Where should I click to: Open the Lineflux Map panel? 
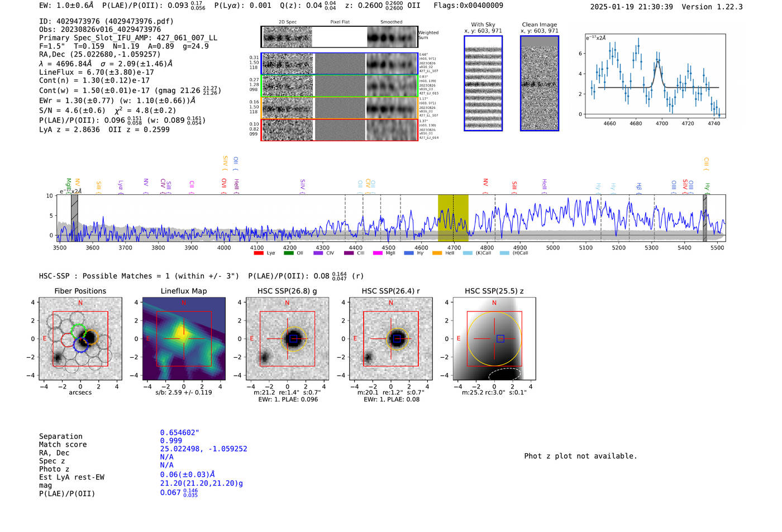click(x=184, y=339)
